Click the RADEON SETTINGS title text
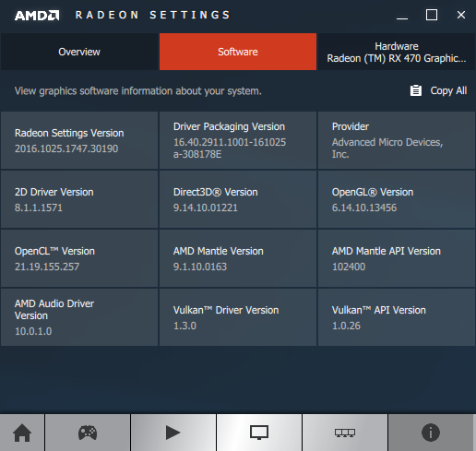476x451 pixels. click(x=153, y=15)
